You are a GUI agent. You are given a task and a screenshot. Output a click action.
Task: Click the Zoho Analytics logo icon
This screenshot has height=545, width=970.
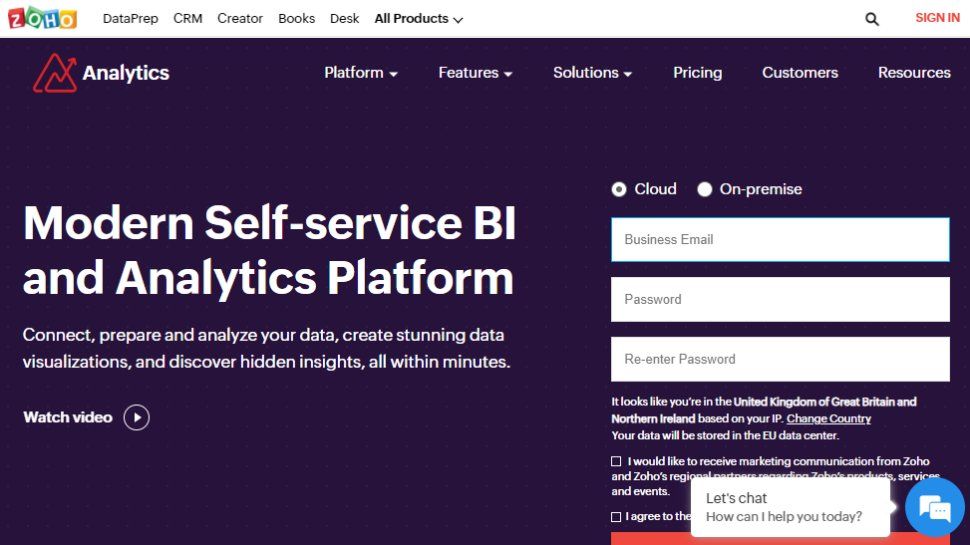(x=54, y=73)
